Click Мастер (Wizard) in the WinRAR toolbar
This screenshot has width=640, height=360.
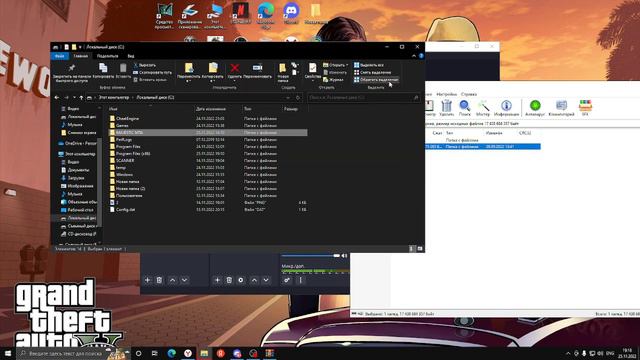[x=483, y=108]
